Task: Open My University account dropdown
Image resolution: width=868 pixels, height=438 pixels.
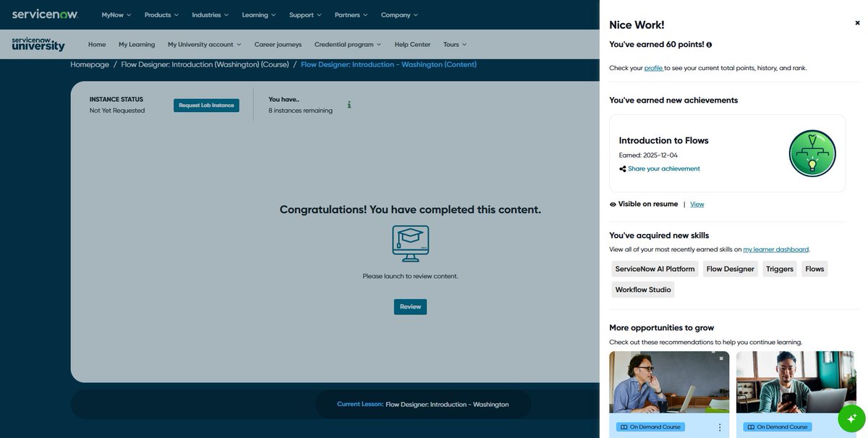Action: click(205, 44)
